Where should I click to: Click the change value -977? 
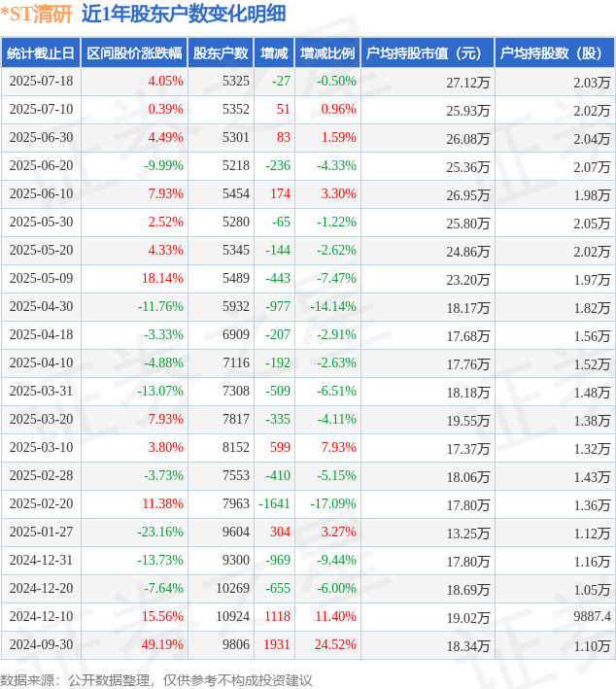pyautogui.click(x=278, y=306)
